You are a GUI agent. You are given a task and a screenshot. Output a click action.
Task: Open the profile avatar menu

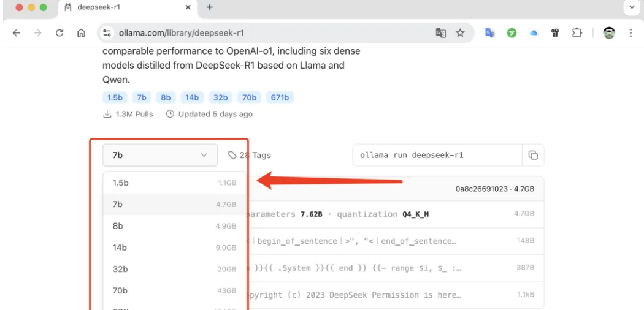coord(609,33)
